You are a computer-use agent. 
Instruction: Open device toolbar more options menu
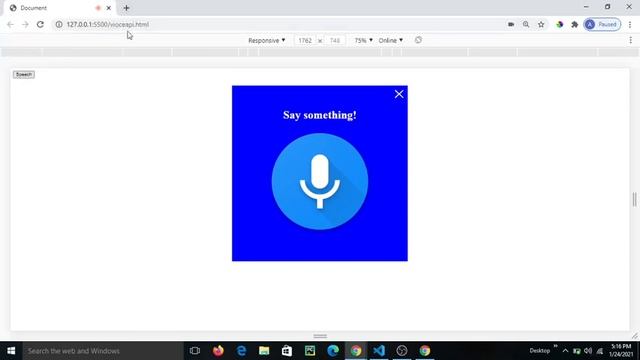pyautogui.click(x=631, y=40)
